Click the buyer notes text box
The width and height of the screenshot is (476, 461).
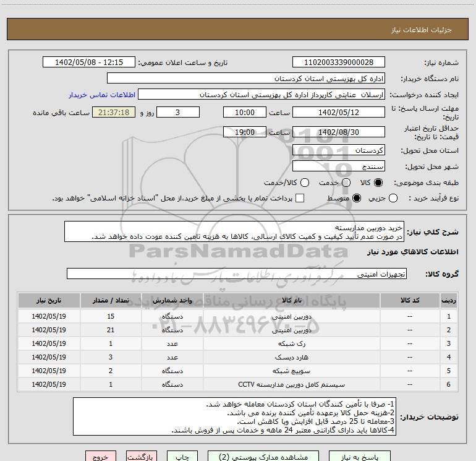234,416
